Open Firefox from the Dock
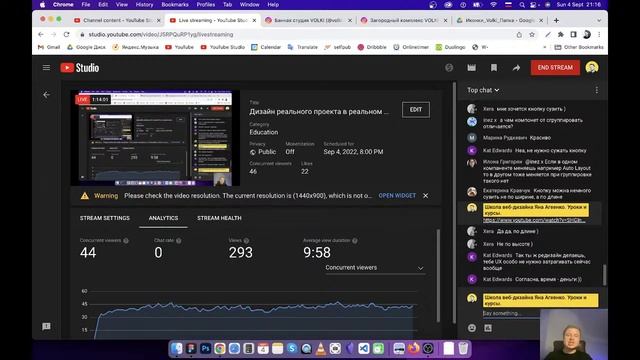Viewport: 640px width, 360px height. pyautogui.click(x=413, y=349)
